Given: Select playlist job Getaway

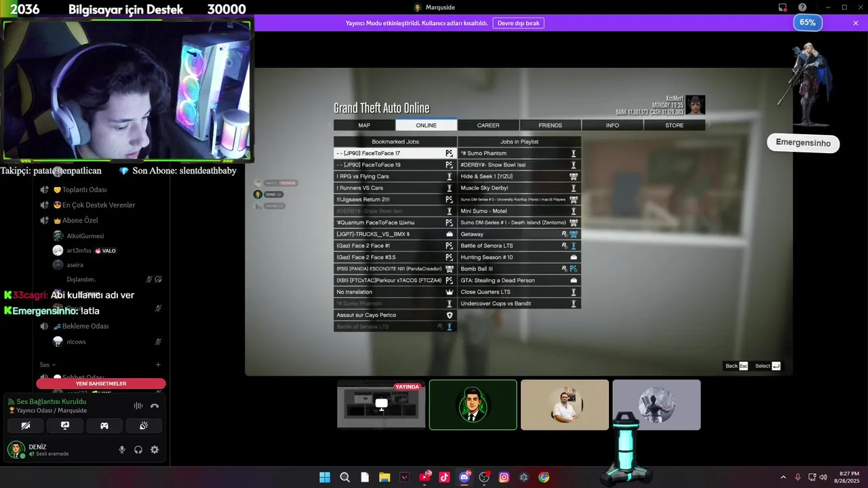Looking at the screenshot, I should pyautogui.click(x=519, y=234).
